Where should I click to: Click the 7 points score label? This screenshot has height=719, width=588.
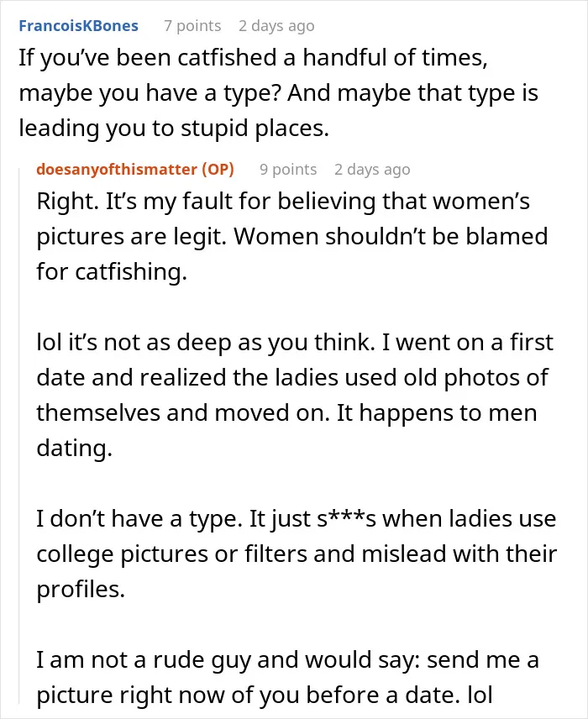coord(192,26)
